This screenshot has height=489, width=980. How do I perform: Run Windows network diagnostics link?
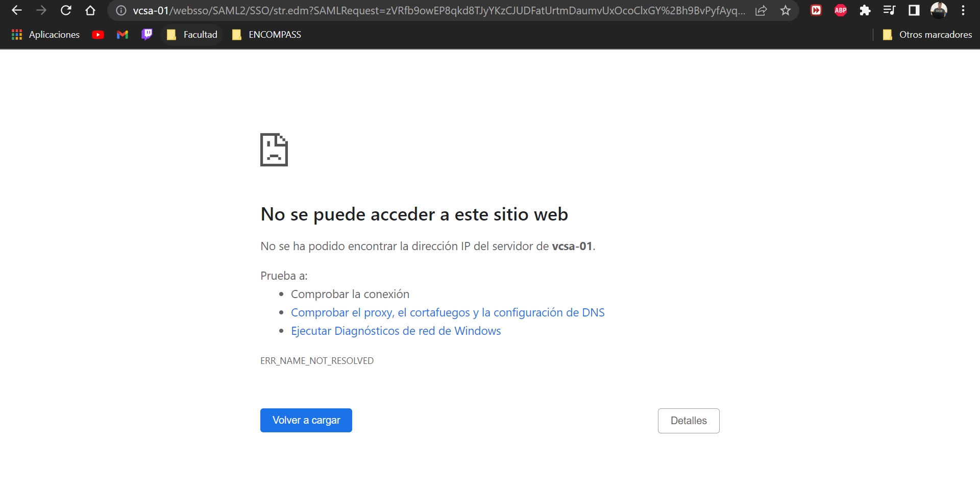click(x=396, y=331)
